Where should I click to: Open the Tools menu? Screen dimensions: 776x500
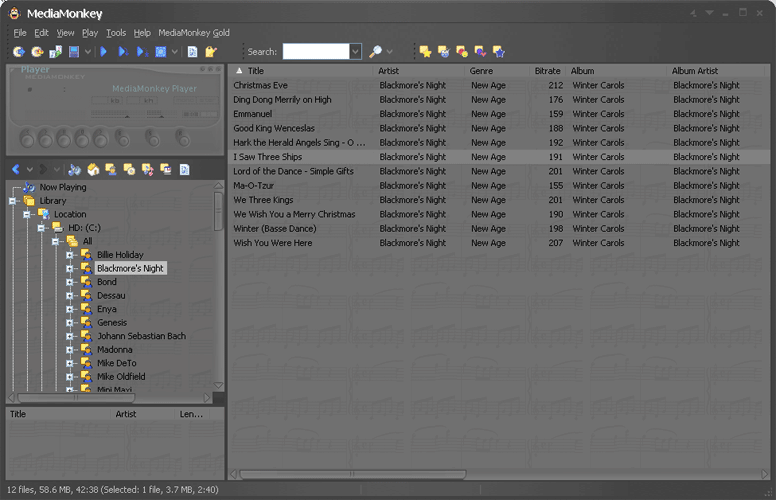click(x=116, y=33)
